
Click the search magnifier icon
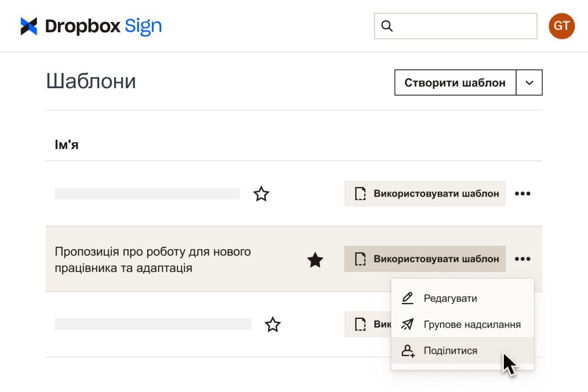pos(388,26)
